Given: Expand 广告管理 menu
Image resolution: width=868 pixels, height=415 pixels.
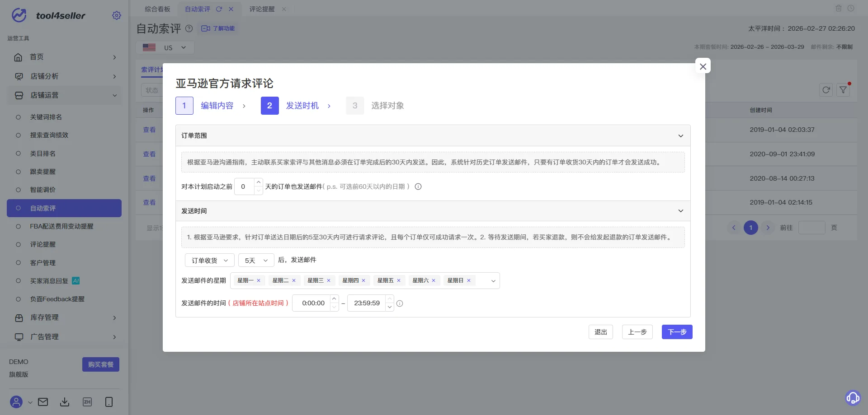Looking at the screenshot, I should tap(64, 337).
